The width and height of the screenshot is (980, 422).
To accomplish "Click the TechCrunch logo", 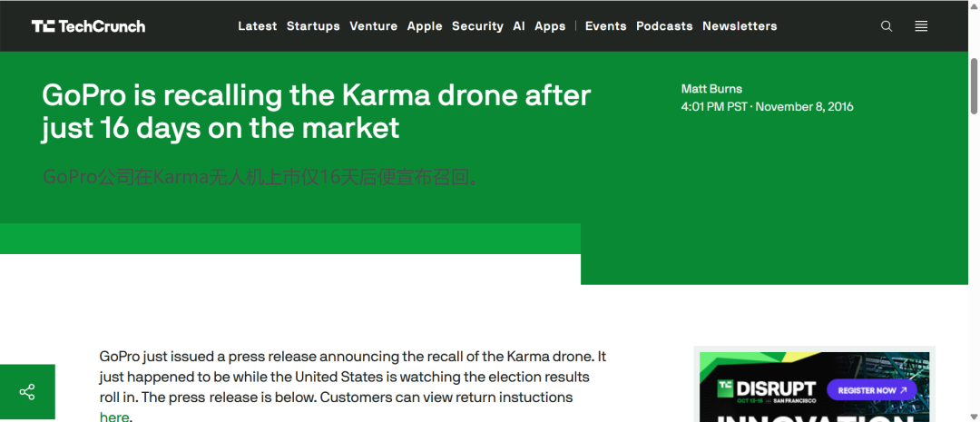I will pyautogui.click(x=88, y=26).
